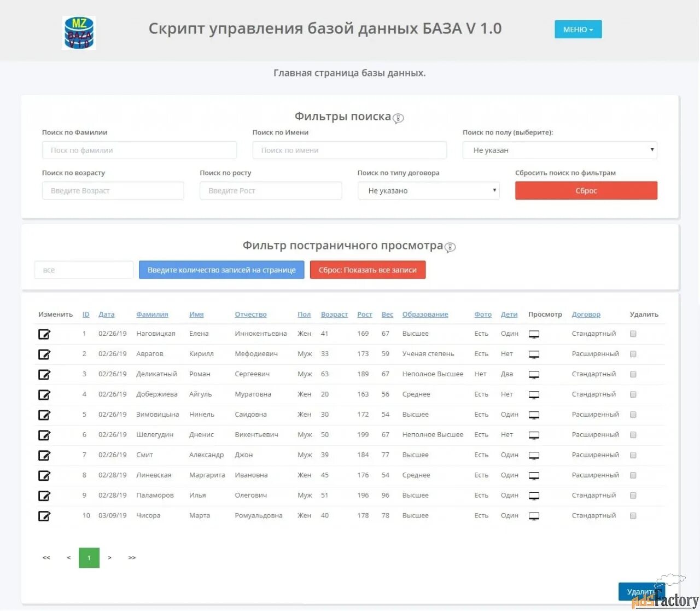Open help icon next to Фильтр постраничного просмотра
The width and height of the screenshot is (700, 611).
[450, 247]
